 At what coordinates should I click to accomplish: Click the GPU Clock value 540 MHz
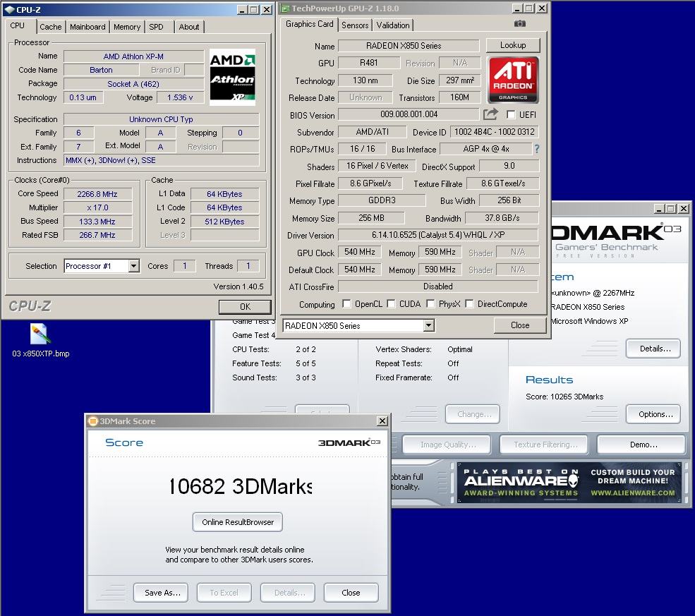tap(359, 252)
